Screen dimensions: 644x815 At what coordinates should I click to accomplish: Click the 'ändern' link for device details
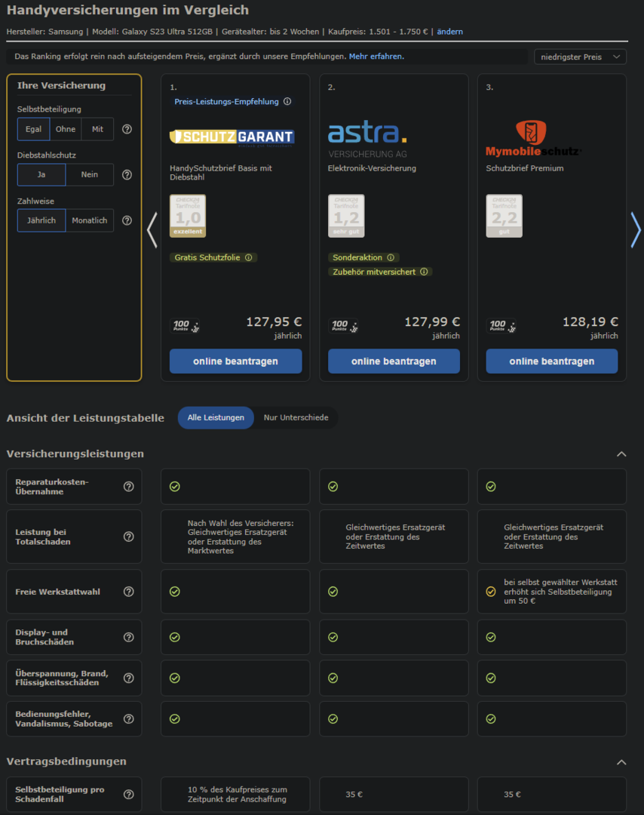point(449,32)
